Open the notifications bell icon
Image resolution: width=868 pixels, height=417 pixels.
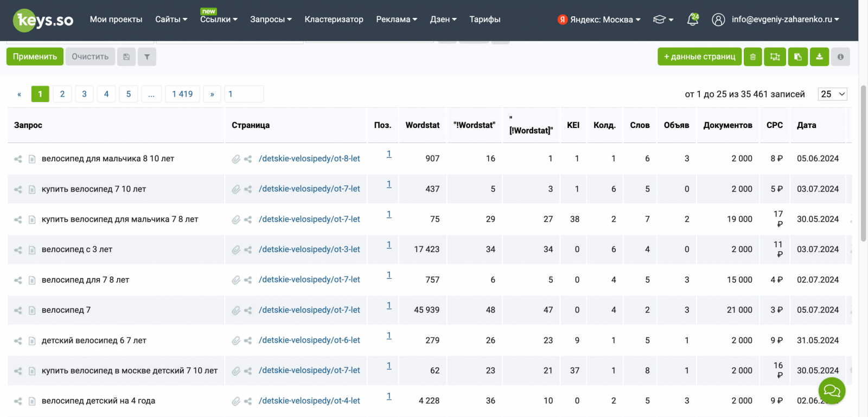(x=693, y=20)
